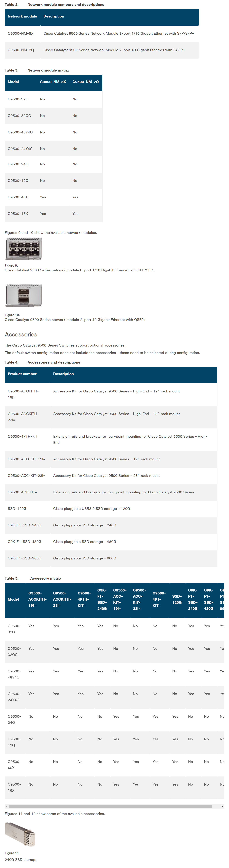Viewport: 229px width, 868px height.
Task: Click the Figure 9 8-port network module image
Action: (x=24, y=249)
